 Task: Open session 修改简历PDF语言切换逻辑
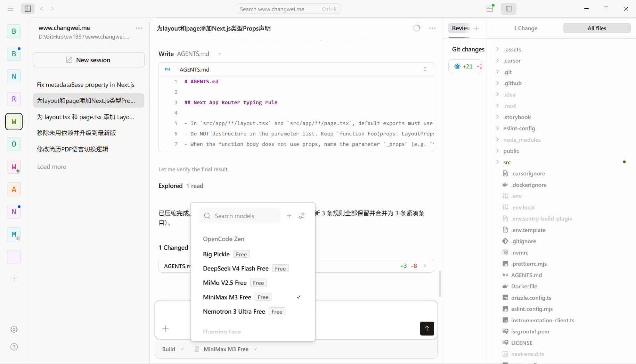89,149
